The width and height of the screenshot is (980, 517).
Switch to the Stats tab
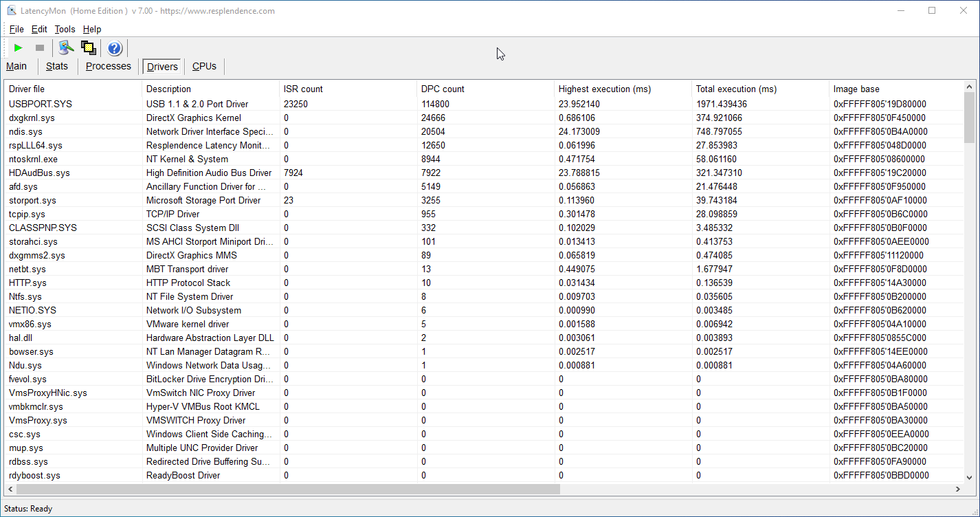[x=57, y=67]
